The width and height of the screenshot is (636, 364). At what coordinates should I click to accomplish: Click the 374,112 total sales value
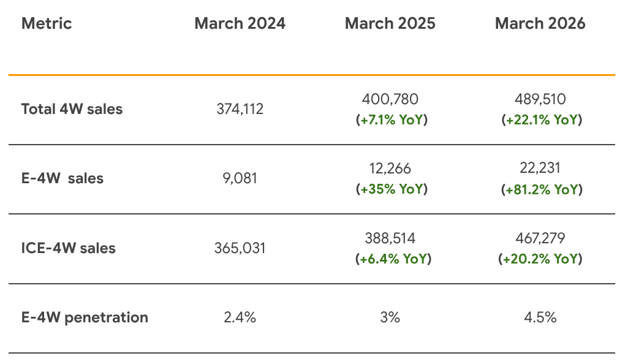point(240,109)
